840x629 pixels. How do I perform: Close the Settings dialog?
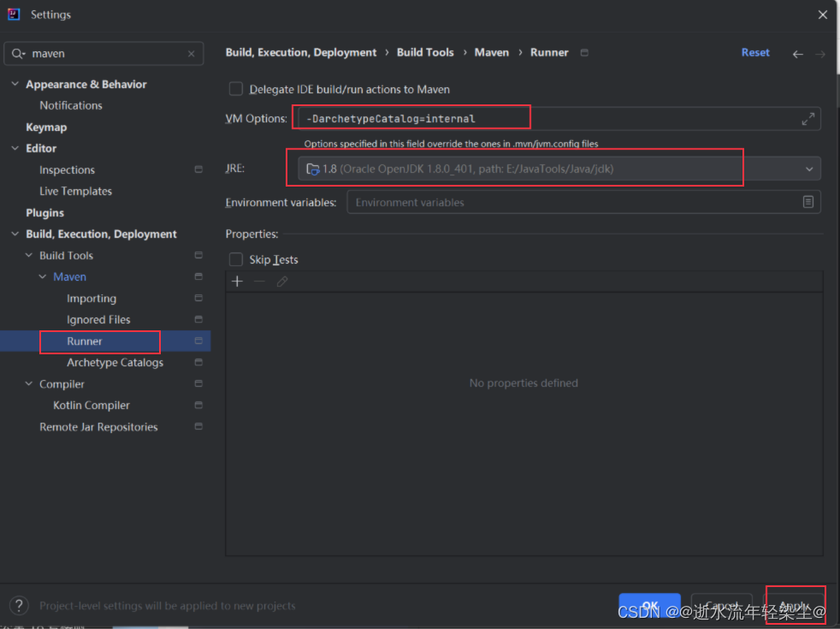823,15
